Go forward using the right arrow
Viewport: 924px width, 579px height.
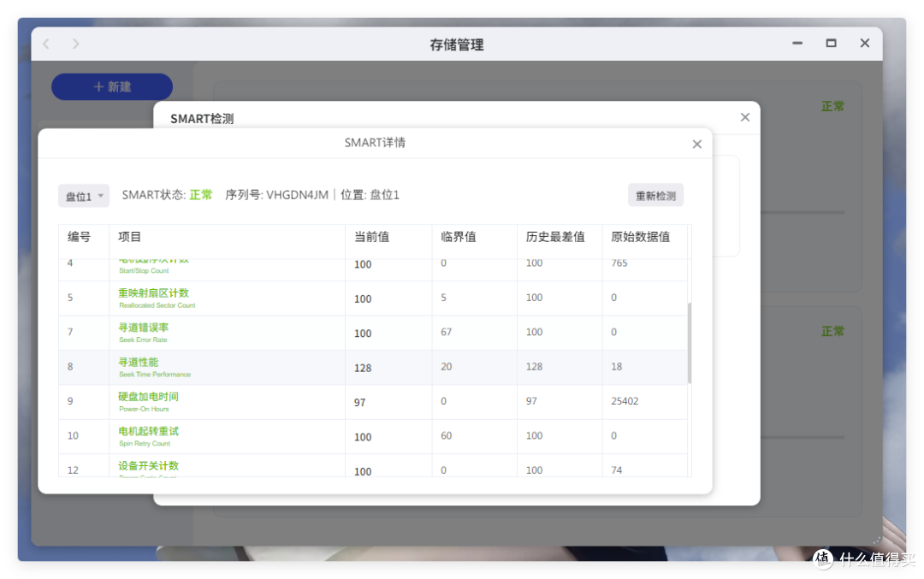click(75, 44)
